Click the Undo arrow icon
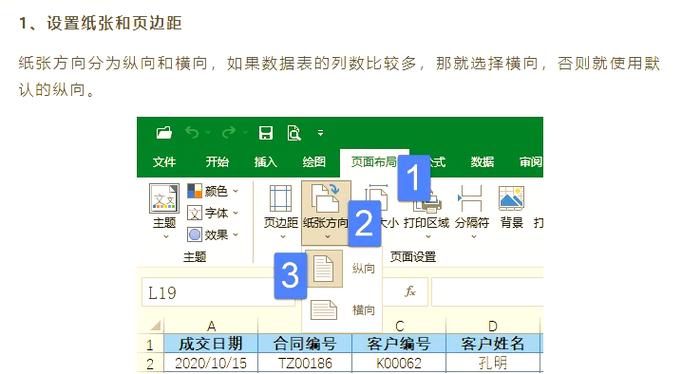682x374 pixels. tap(192, 132)
